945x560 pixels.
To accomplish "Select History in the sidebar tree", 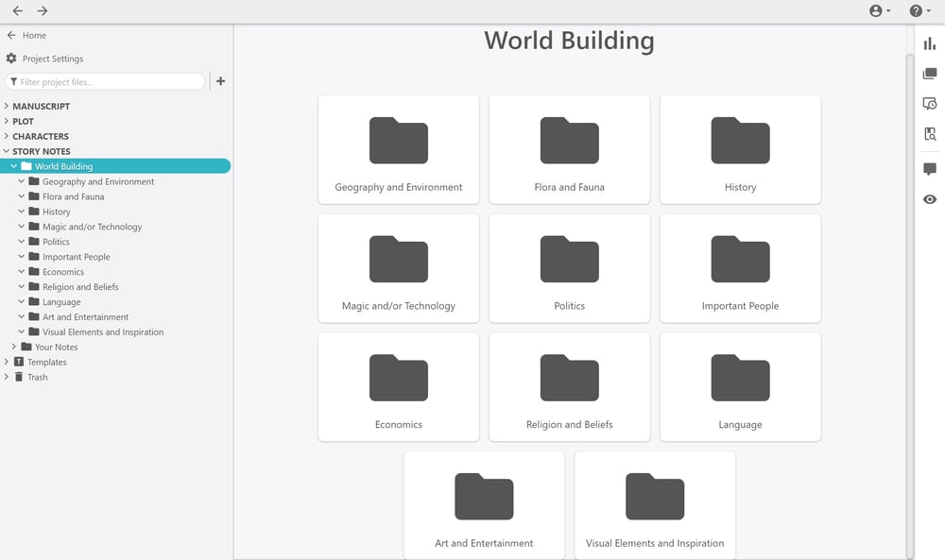I will (56, 212).
